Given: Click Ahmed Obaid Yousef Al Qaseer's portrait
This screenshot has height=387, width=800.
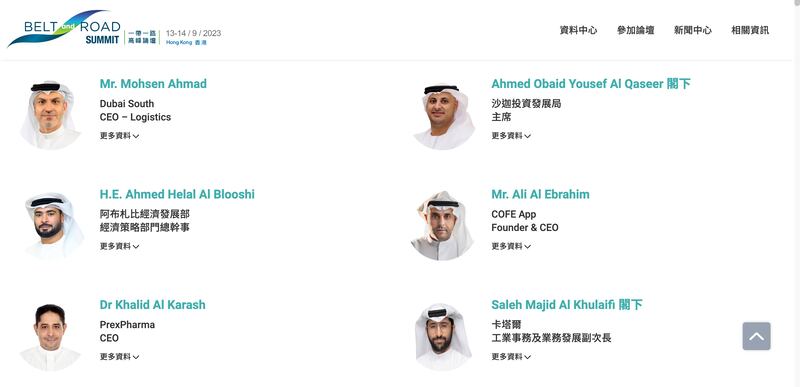Looking at the screenshot, I should [x=443, y=116].
